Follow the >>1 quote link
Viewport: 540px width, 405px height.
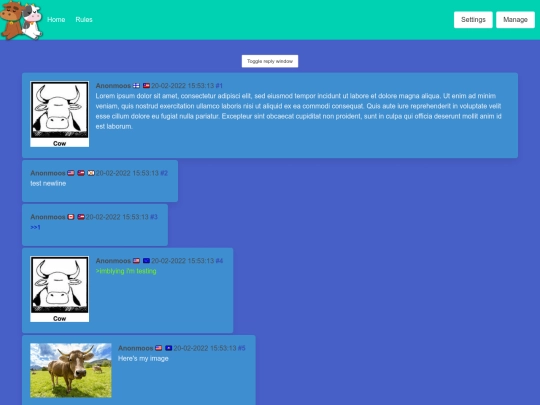35,227
